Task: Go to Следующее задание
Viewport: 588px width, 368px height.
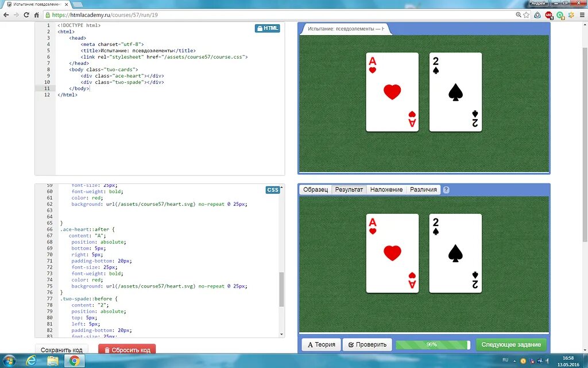Action: [x=511, y=345]
